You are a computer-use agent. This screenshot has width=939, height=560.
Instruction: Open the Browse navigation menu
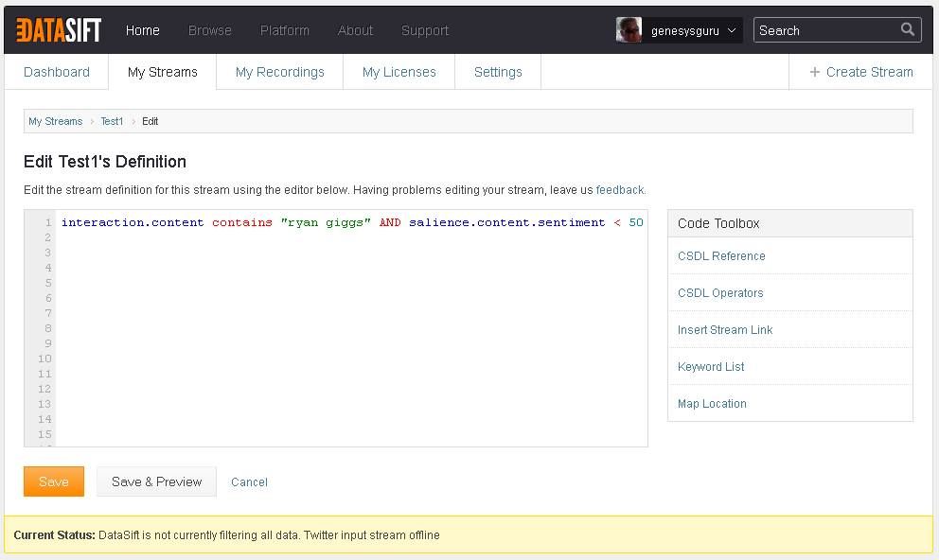210,30
